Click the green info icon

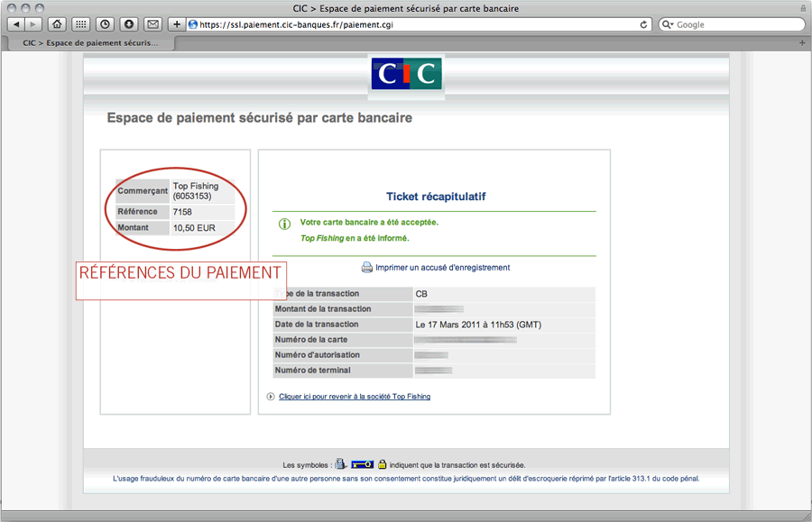(x=284, y=224)
